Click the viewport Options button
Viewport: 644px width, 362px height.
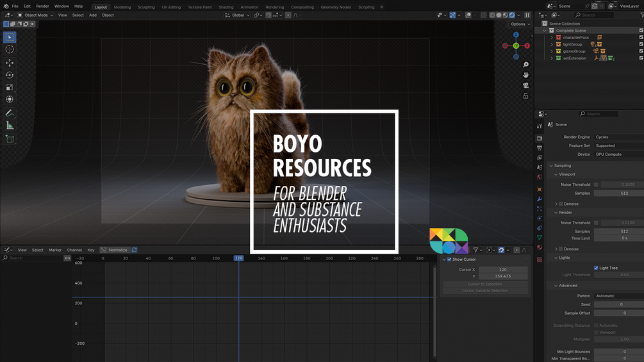click(519, 24)
